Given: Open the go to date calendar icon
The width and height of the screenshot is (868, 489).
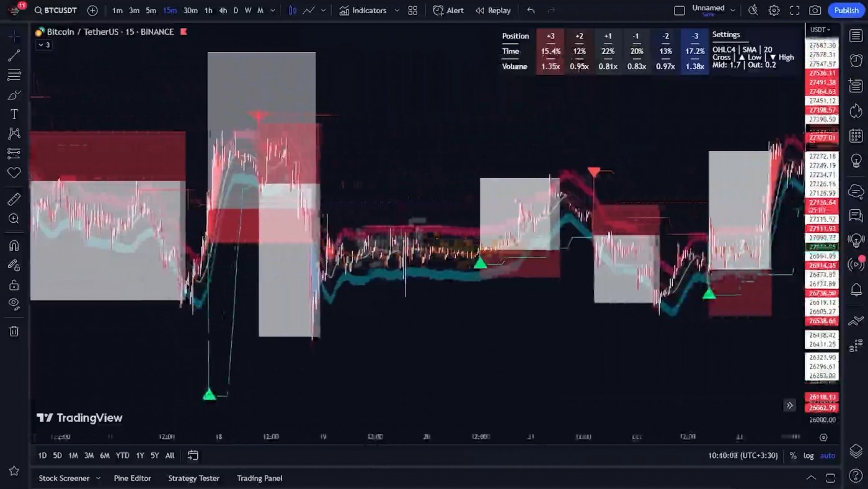Looking at the screenshot, I should point(193,455).
